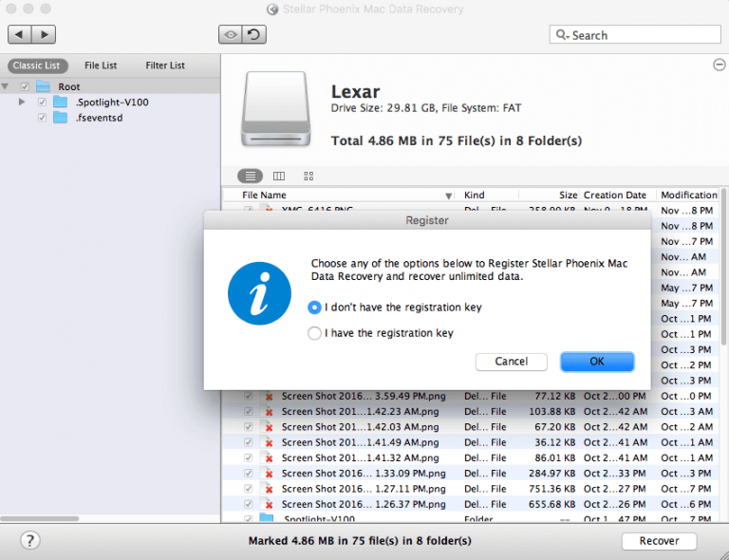.Spotlight-V100 folder icon in sidebar
Image resolution: width=729 pixels, height=560 pixels.
click(60, 102)
